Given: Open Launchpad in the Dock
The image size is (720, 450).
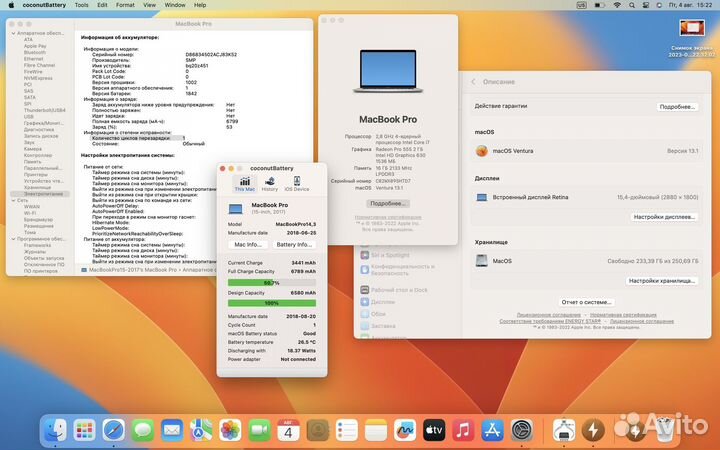Looking at the screenshot, I should point(84,430).
